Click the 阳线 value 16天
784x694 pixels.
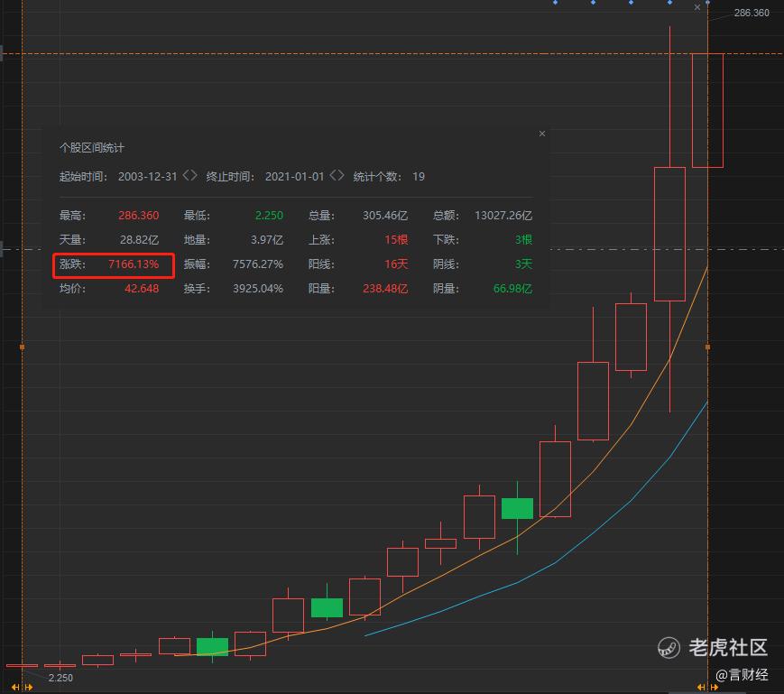click(396, 264)
